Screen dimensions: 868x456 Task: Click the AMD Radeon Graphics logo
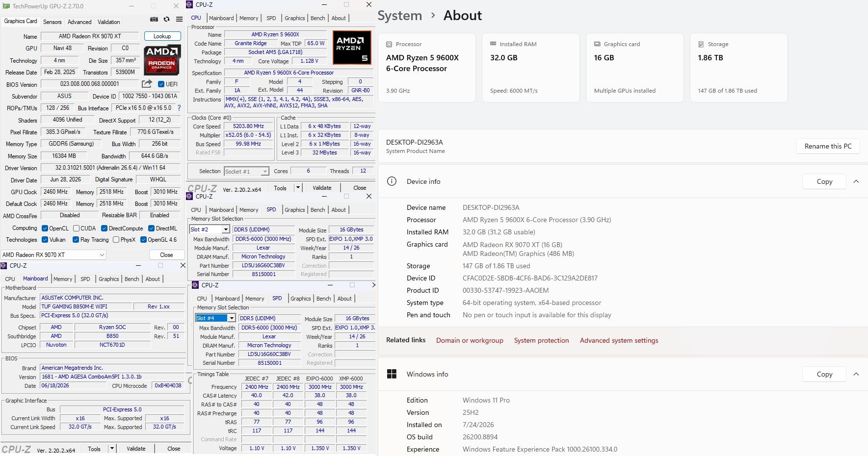coord(162,60)
